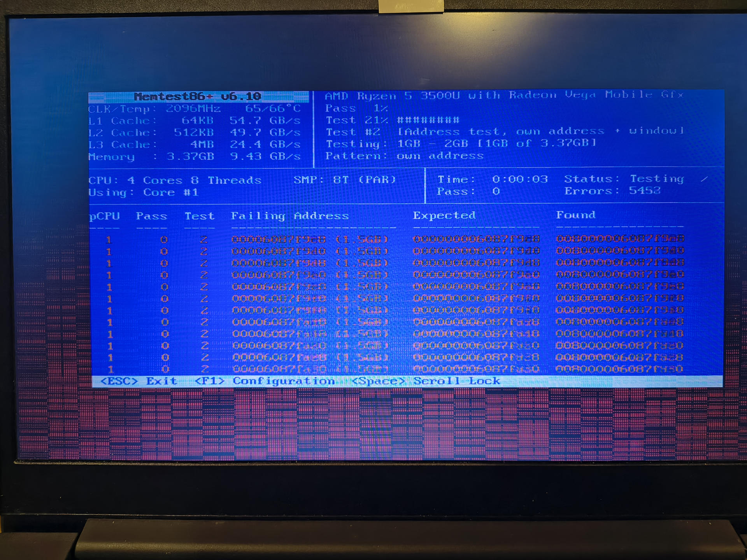
Task: Click the Using: Core #1 label
Action: (x=143, y=192)
